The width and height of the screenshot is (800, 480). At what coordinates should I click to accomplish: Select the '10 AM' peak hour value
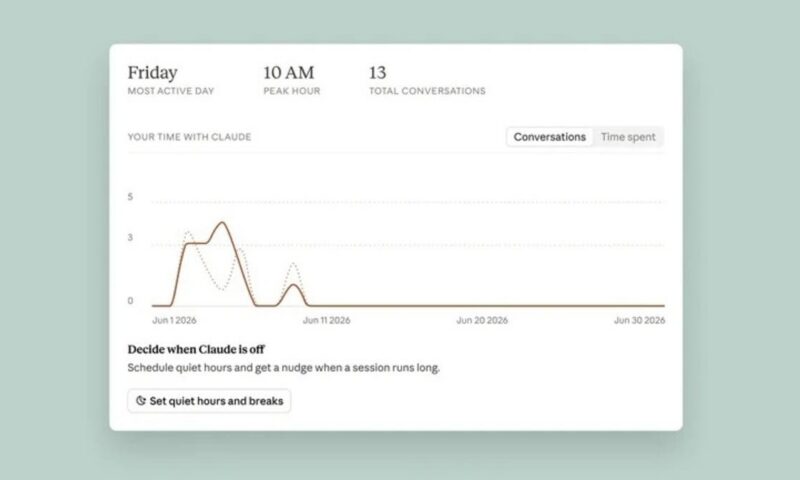tap(289, 72)
